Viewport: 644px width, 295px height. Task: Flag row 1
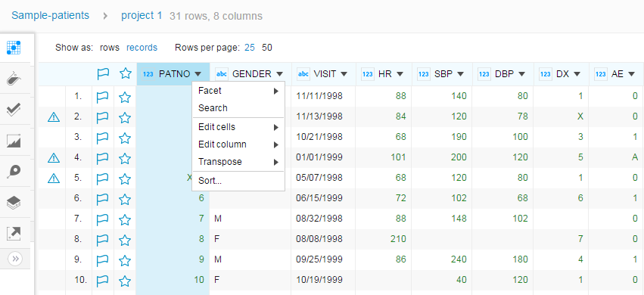pos(103,98)
